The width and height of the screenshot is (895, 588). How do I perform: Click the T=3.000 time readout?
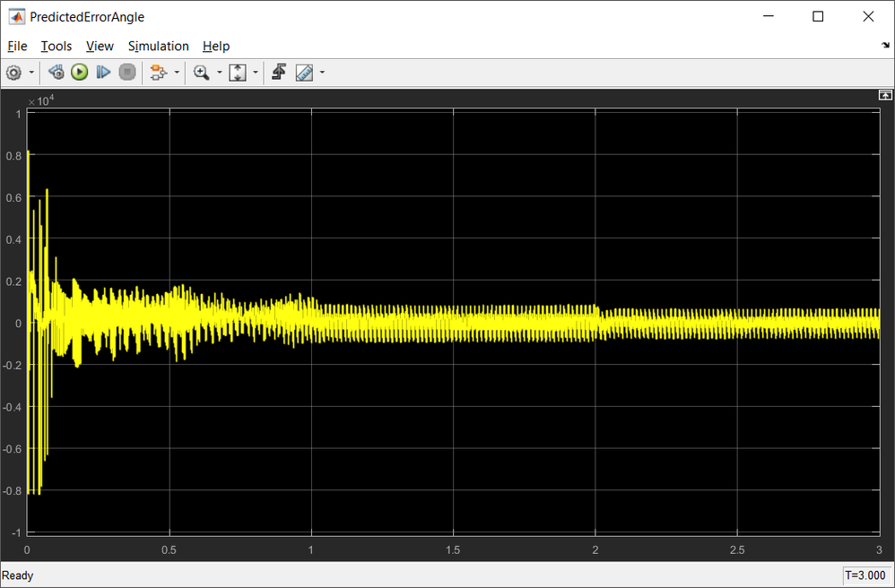[x=865, y=575]
